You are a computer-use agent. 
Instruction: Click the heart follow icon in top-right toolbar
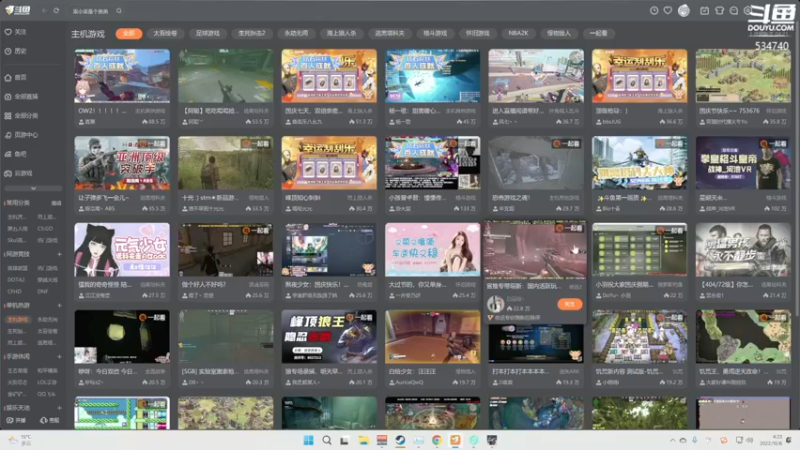(667, 11)
